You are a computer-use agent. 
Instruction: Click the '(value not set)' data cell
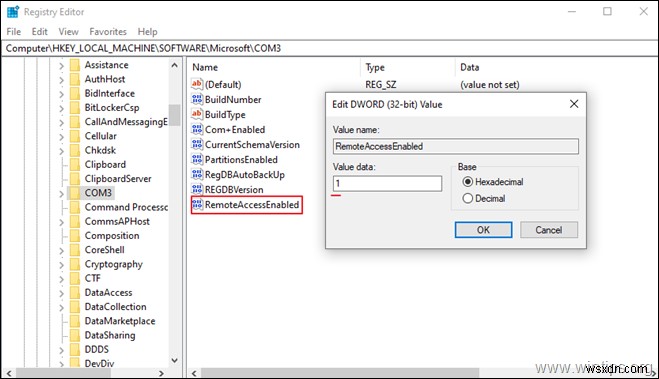click(x=490, y=84)
